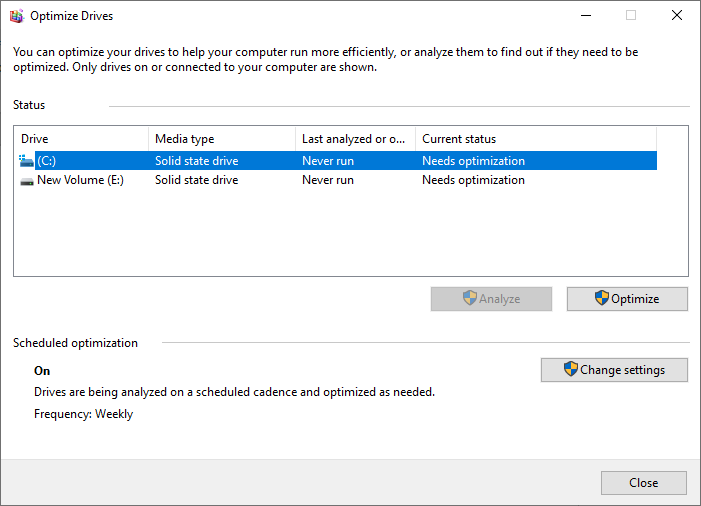Screen dimensions: 701x506
Task: Sort by the Drive column header
Action: (x=81, y=139)
